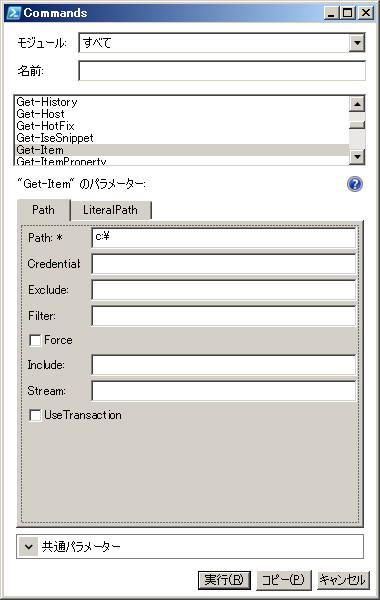
Task: Switch to the LiteralPath tab
Action: coord(110,210)
